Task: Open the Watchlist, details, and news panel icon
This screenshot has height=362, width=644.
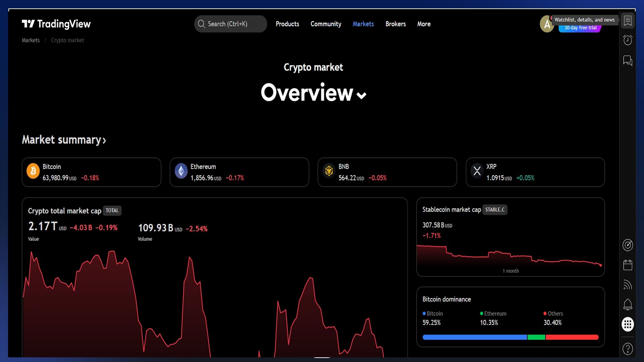Action: click(x=628, y=21)
